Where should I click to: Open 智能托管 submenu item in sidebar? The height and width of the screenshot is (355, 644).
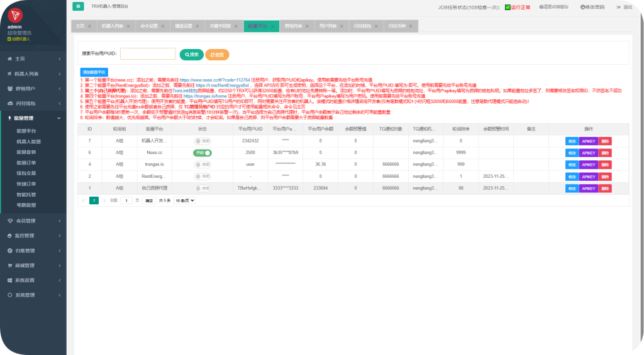(26, 195)
